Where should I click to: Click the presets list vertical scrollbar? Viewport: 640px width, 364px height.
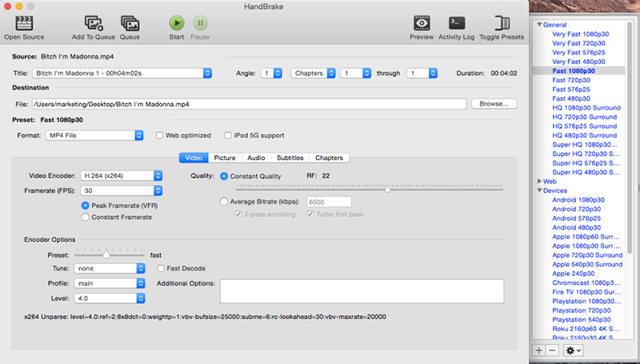[630, 137]
